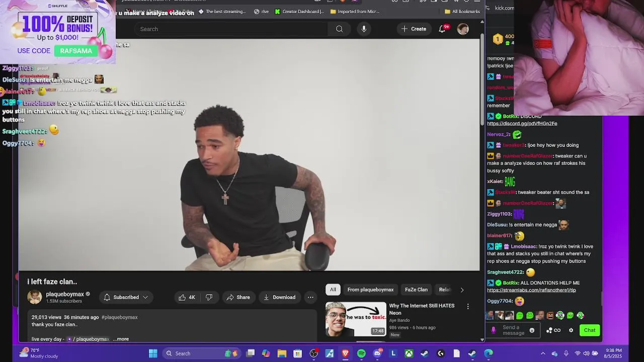Open Microsoft Edge from the taskbar
Image resolution: width=644 pixels, height=362 pixels.
pyautogui.click(x=489, y=353)
